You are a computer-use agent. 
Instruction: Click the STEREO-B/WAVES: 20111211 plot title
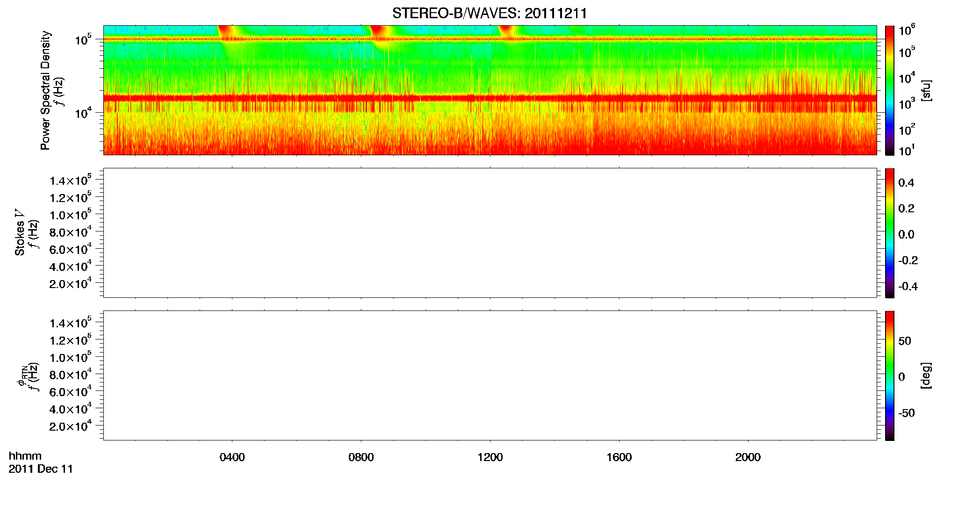click(x=490, y=13)
